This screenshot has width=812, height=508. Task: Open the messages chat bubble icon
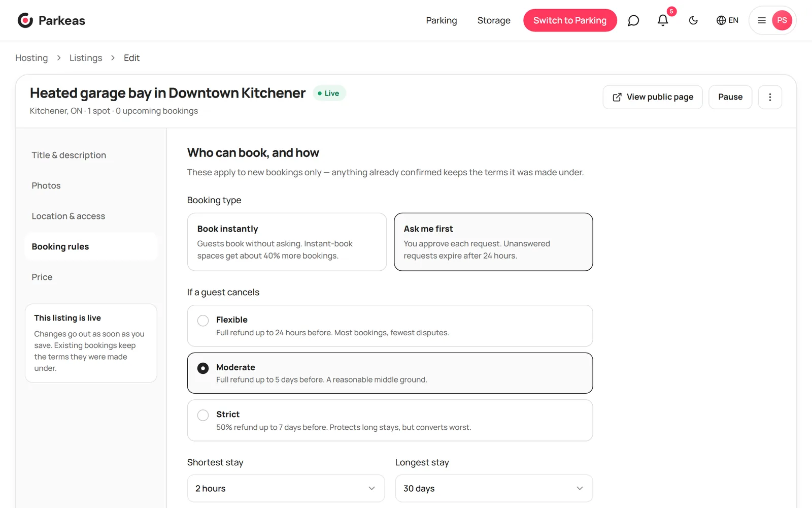pos(633,20)
